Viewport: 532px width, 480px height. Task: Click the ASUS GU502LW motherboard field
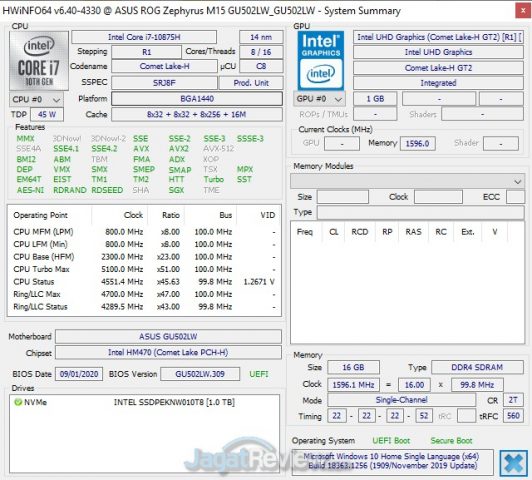coord(168,337)
